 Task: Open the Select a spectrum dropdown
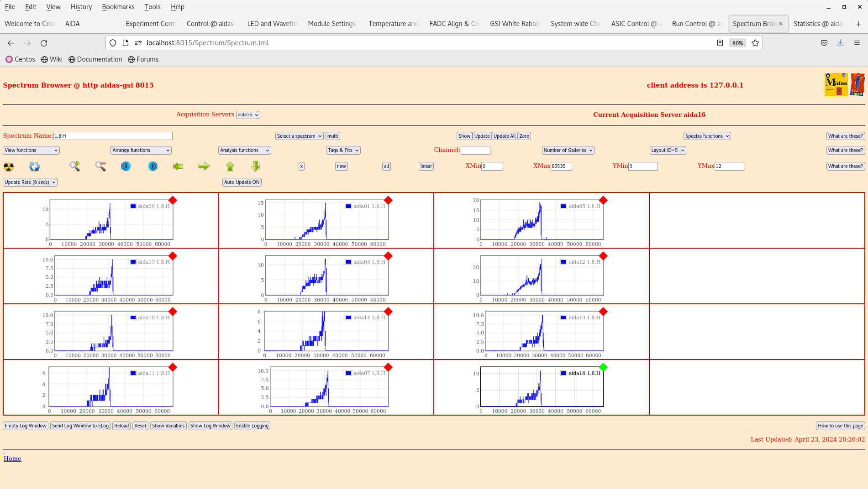300,136
